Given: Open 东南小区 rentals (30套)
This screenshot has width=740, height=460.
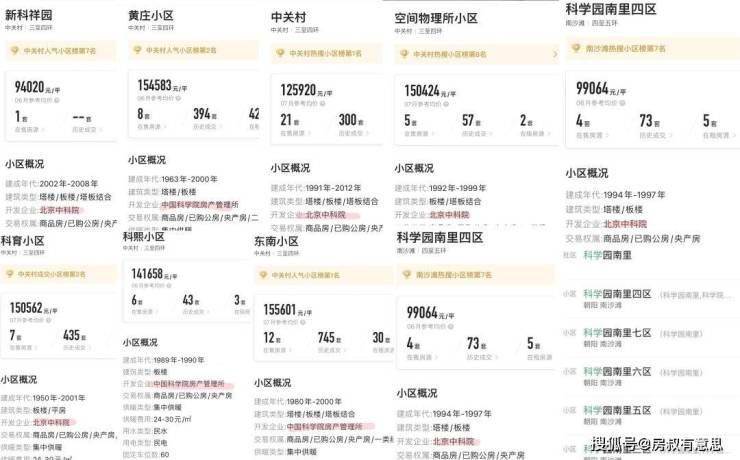Looking at the screenshot, I should pyautogui.click(x=383, y=343).
